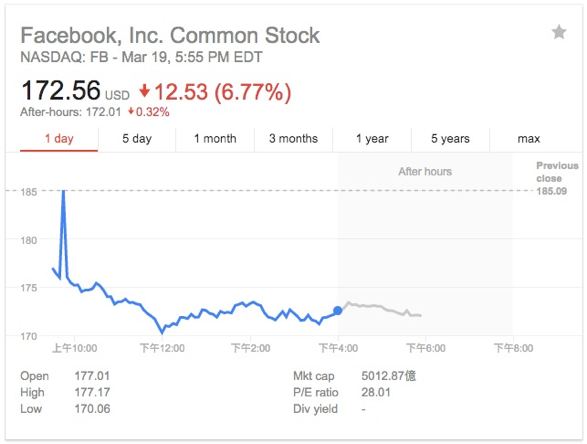Switch to the 5 day tab
This screenshot has width=587, height=444.
coord(137,139)
